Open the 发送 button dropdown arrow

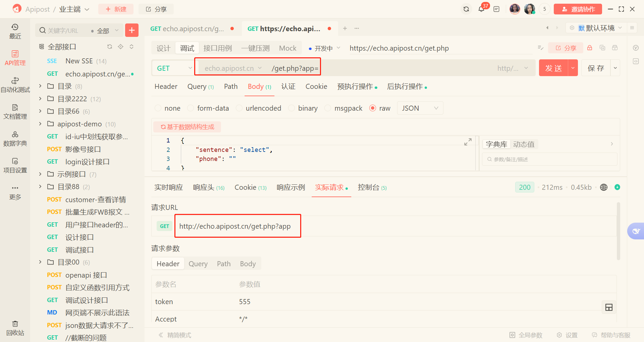coord(573,68)
